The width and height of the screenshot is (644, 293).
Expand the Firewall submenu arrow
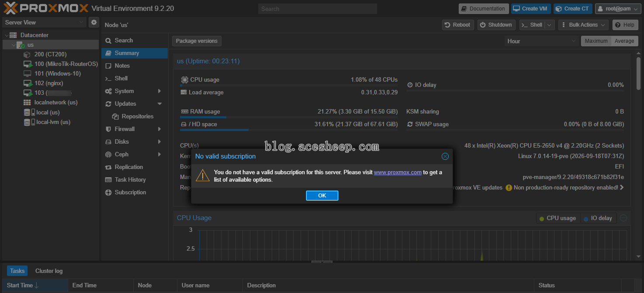159,129
